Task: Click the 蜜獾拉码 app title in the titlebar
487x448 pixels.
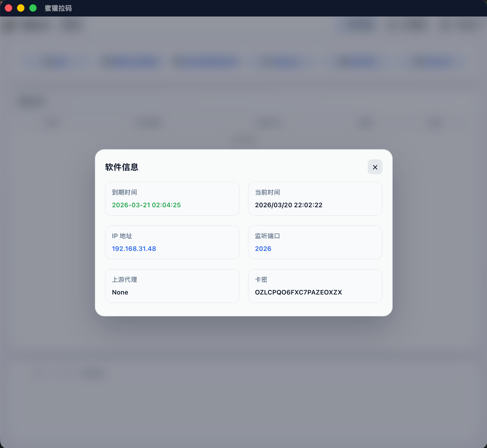Action: [58, 8]
